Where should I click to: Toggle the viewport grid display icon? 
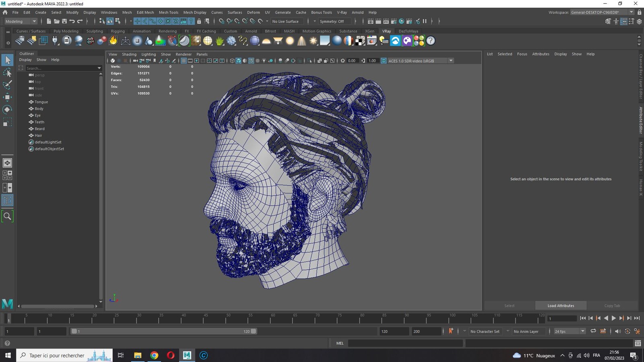184,61
